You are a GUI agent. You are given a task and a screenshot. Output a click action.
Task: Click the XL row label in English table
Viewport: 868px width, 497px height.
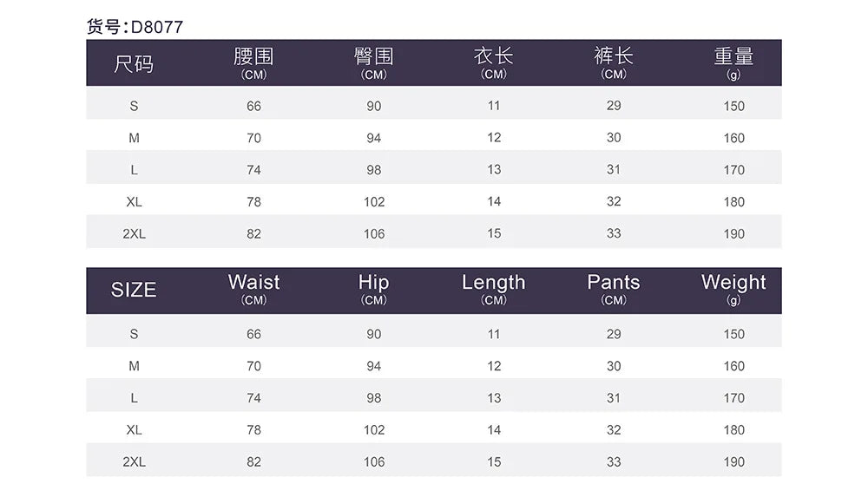click(134, 430)
